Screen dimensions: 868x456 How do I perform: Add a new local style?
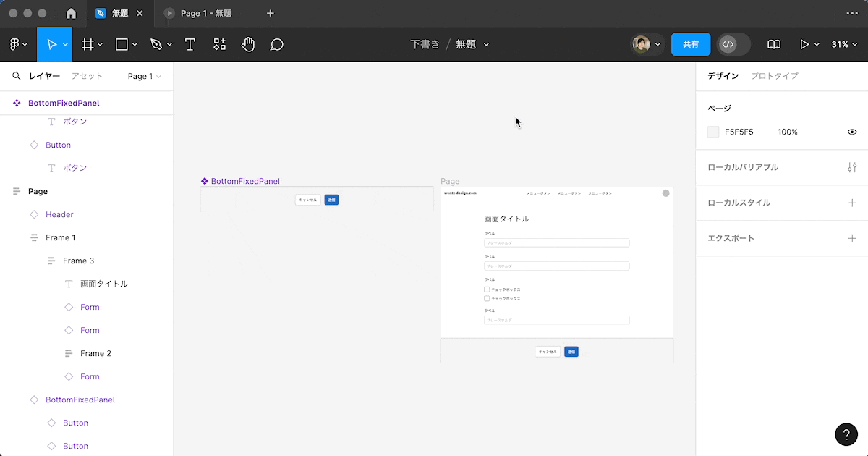[852, 203]
